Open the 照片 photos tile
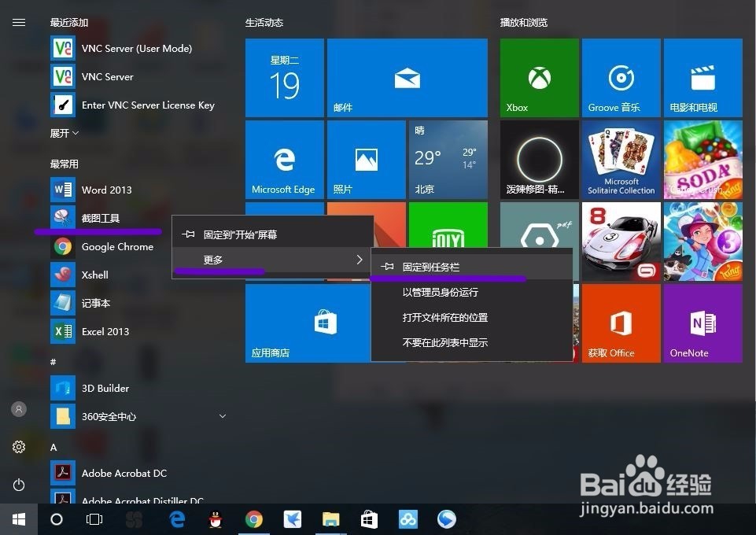 coord(367,160)
